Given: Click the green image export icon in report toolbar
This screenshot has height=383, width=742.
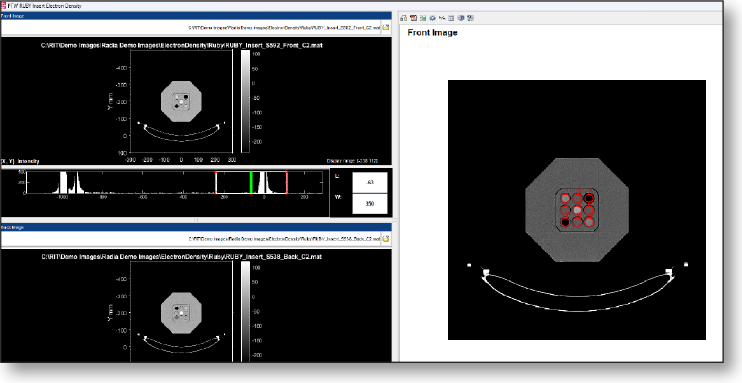Looking at the screenshot, I should click(423, 18).
